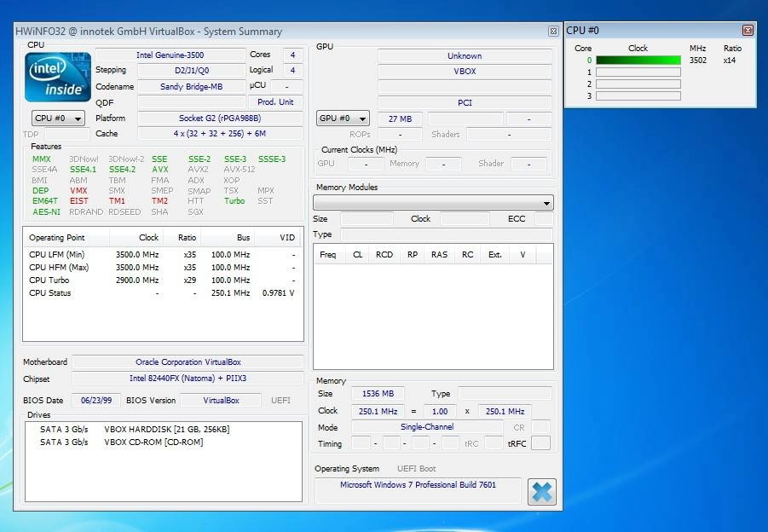Click the blue X close button
The image size is (768, 532).
pyautogui.click(x=542, y=492)
